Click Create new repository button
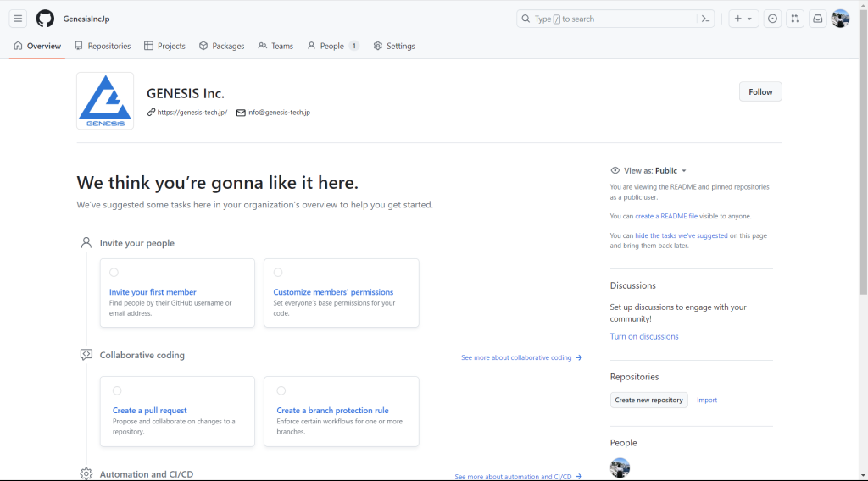The image size is (868, 481). (x=648, y=400)
